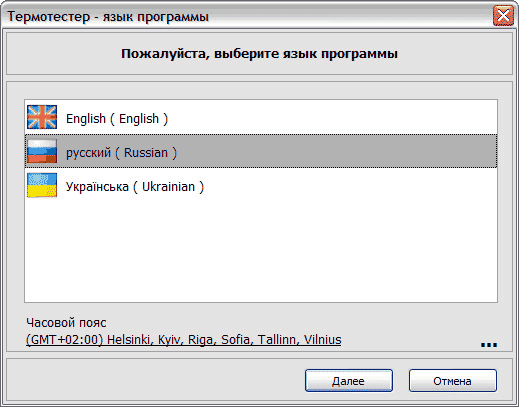Close the Термотестер language dialog
This screenshot has height=407, width=519.
click(x=503, y=16)
